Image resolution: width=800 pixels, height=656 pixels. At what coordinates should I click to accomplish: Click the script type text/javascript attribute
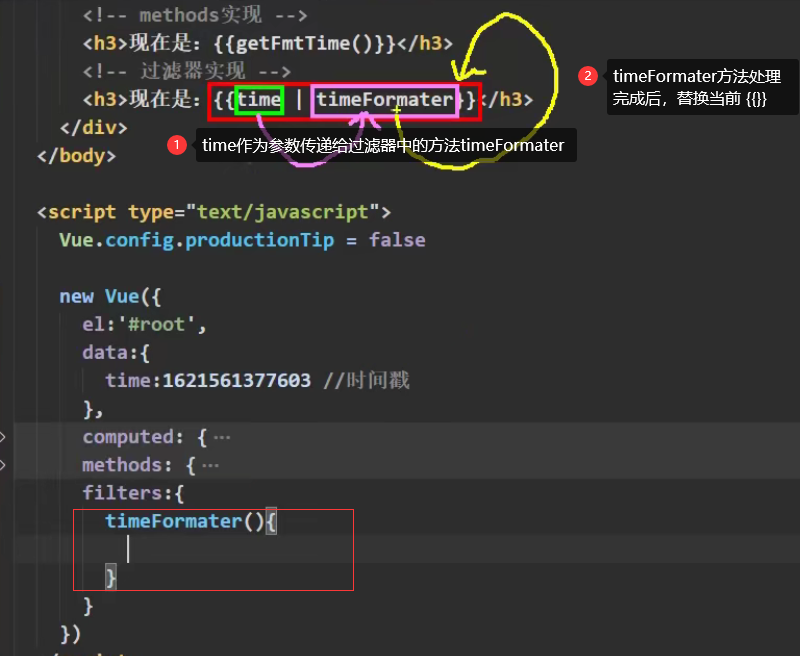tap(254, 212)
